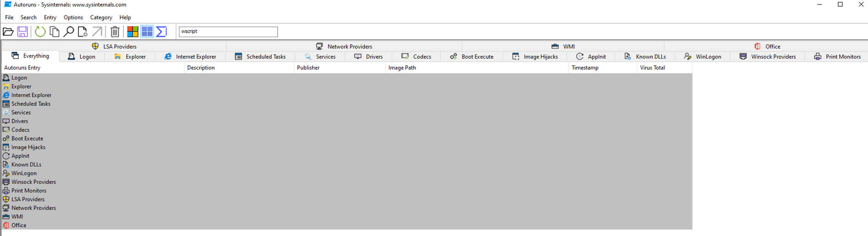Open the File menu
Viewport: 868px width, 236px height.
coord(9,17)
